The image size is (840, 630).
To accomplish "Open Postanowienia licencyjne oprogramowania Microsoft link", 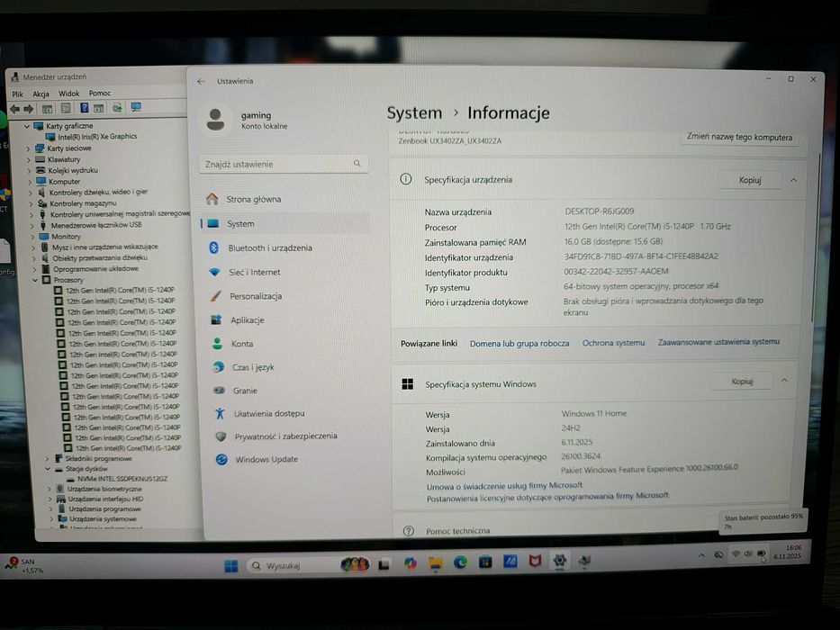I will (x=547, y=497).
